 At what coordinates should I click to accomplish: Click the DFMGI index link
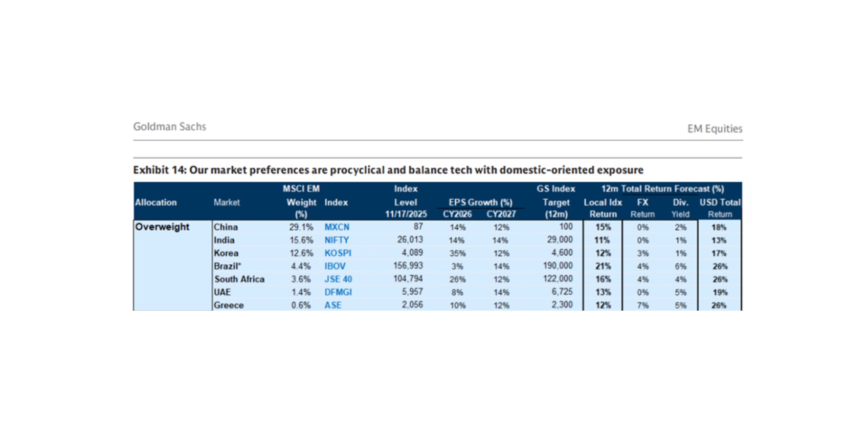[338, 292]
